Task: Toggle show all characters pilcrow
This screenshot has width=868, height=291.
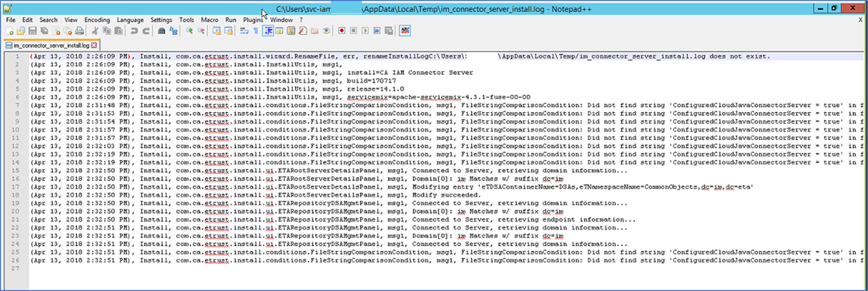Action: coord(256,31)
